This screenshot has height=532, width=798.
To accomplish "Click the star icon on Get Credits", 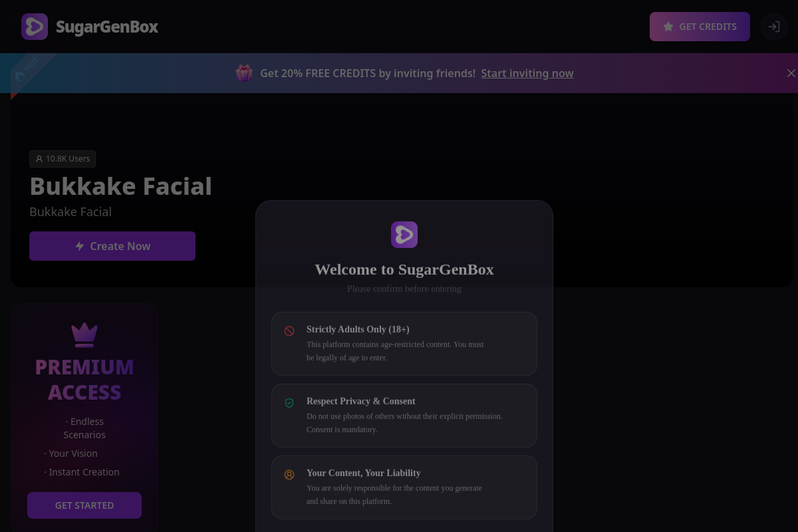I will point(668,27).
